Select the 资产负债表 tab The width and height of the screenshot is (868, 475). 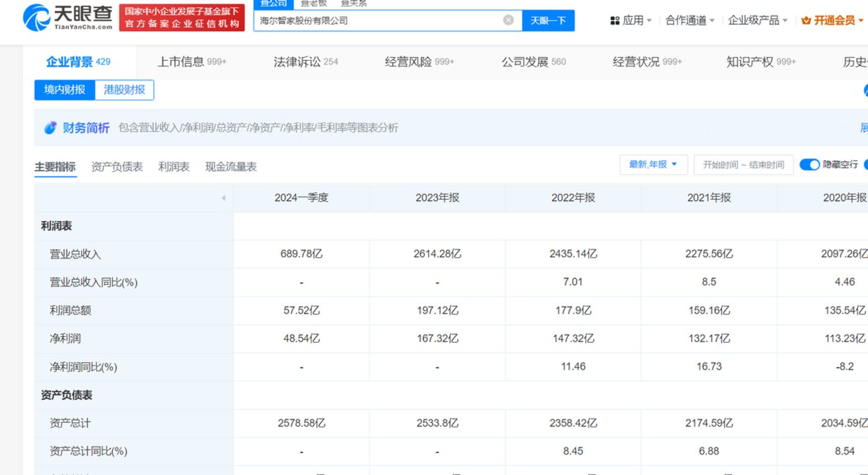click(x=117, y=166)
